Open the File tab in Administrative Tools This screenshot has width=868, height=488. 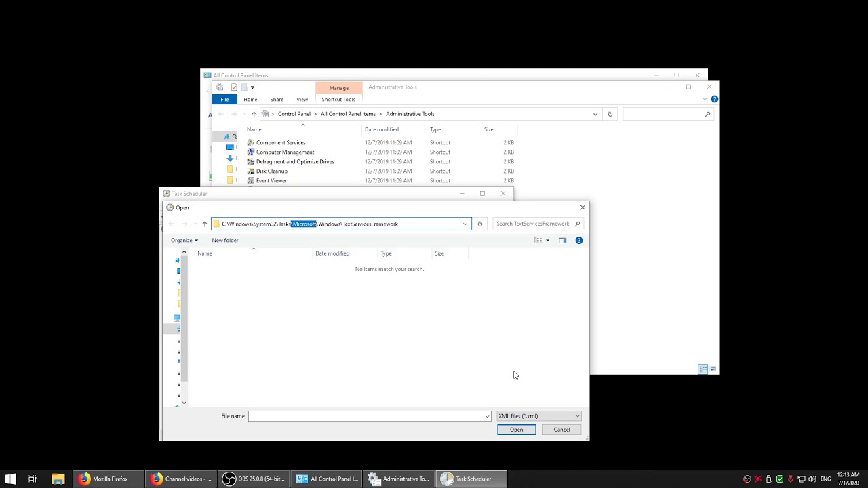point(224,99)
